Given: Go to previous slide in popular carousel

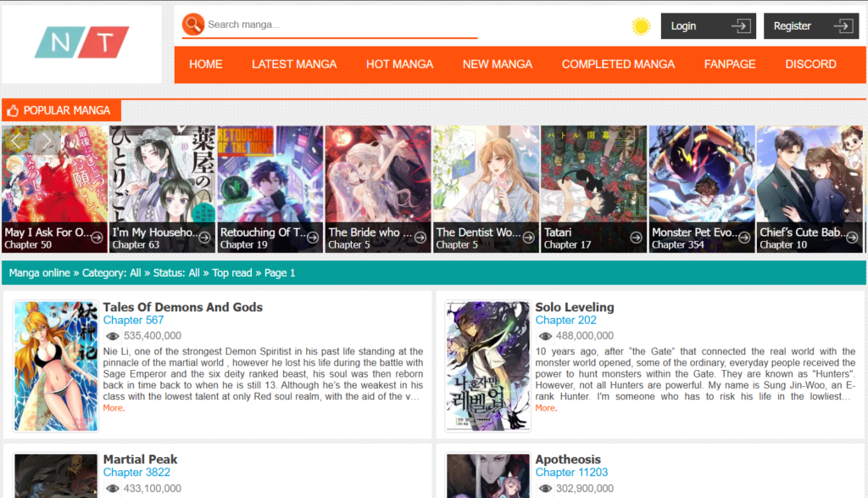Looking at the screenshot, I should tap(17, 141).
